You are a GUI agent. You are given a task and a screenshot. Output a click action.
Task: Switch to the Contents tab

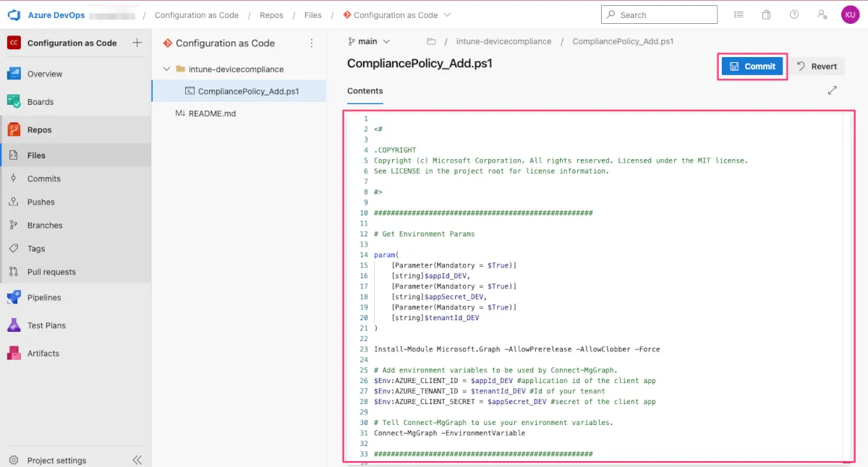pos(365,91)
